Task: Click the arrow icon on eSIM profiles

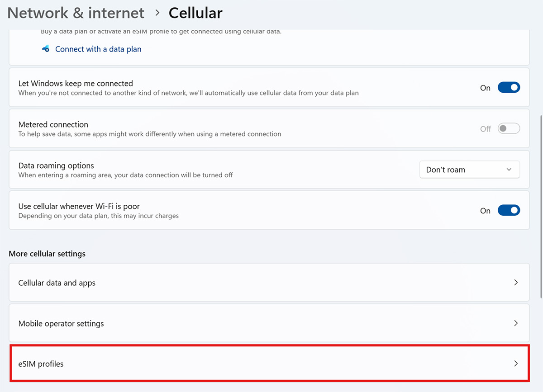Action: pos(515,364)
